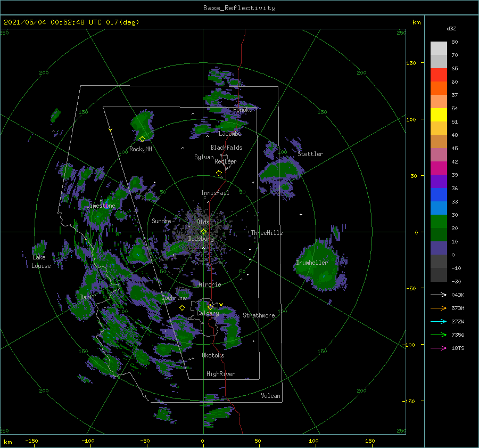Click the Sundre label
Viewport: 479px width, 448px height.
161,221
